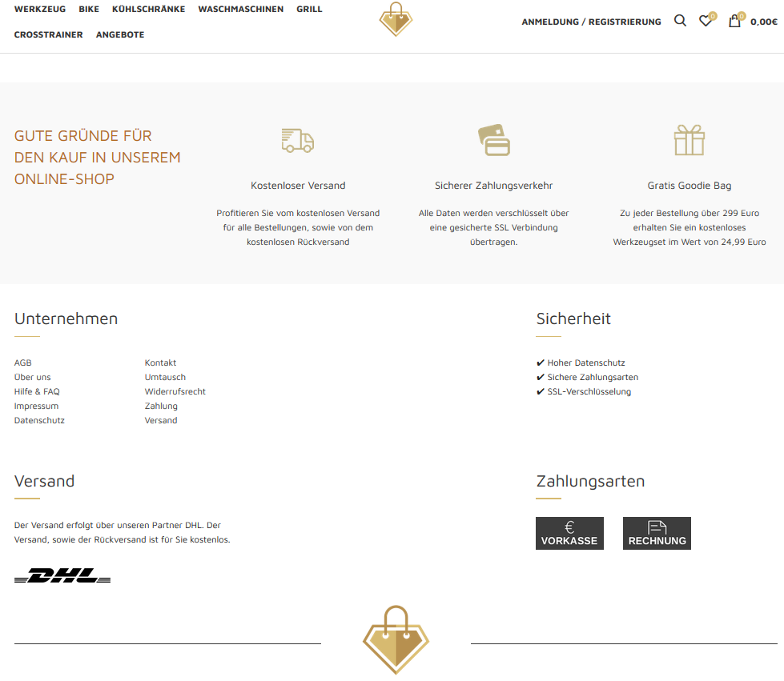Viewport: 784px width, 681px height.
Task: Click the credit card payment icon
Action: click(494, 140)
